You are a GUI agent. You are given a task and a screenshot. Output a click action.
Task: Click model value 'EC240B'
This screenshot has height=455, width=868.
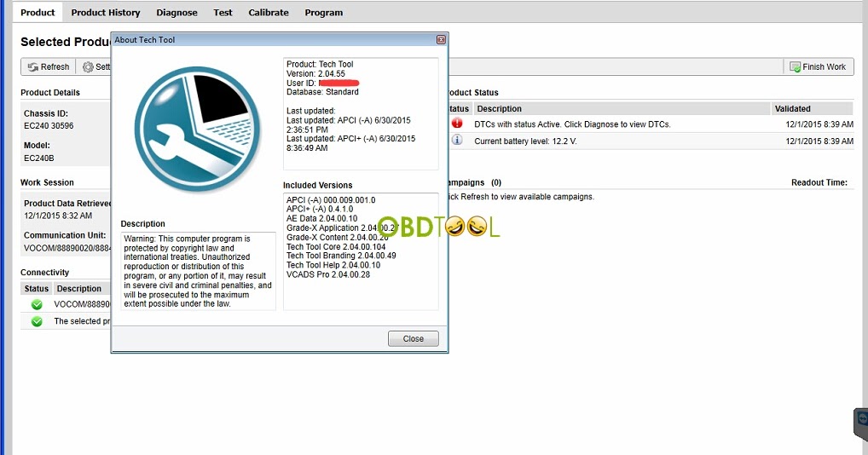click(x=38, y=158)
